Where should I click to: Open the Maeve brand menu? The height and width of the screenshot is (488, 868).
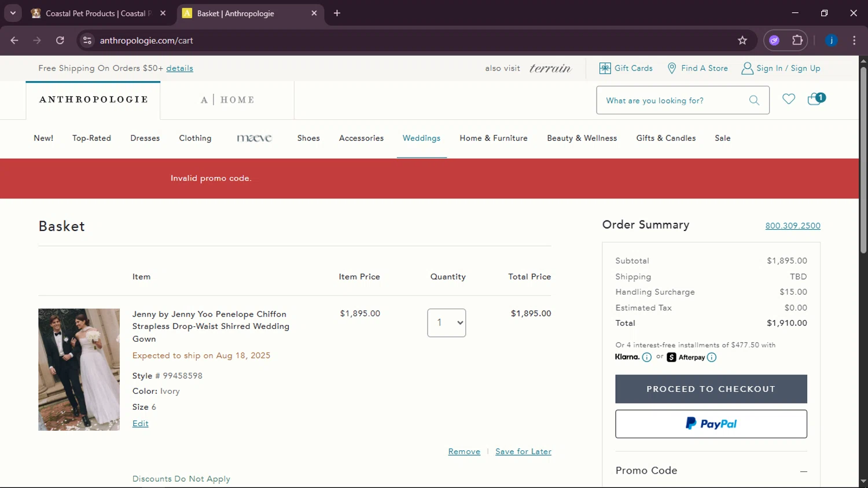[255, 138]
